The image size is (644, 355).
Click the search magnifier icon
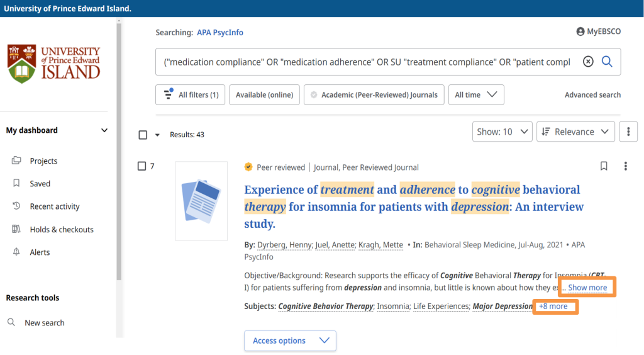click(x=607, y=62)
